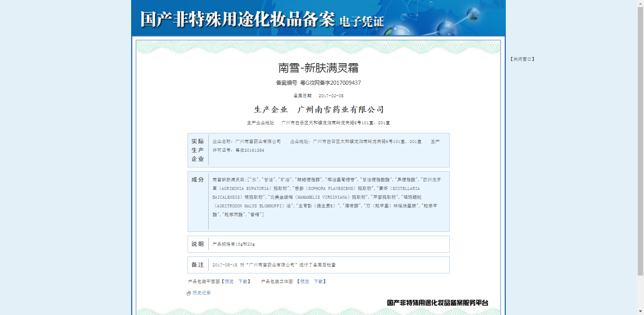Click the record number 粤G妆网备字2017009437
644x315 pixels.
click(x=331, y=83)
